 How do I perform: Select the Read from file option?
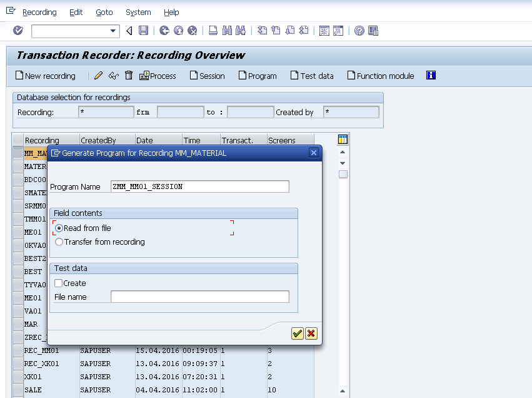(59, 228)
